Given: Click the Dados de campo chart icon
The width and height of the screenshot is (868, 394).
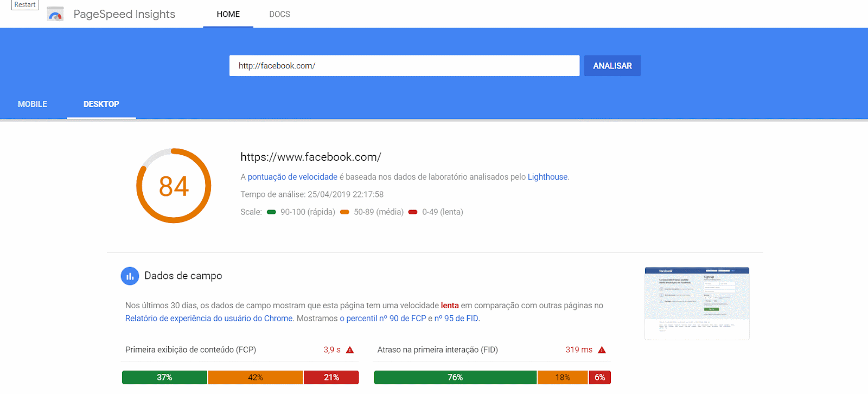Looking at the screenshot, I should tap(130, 276).
